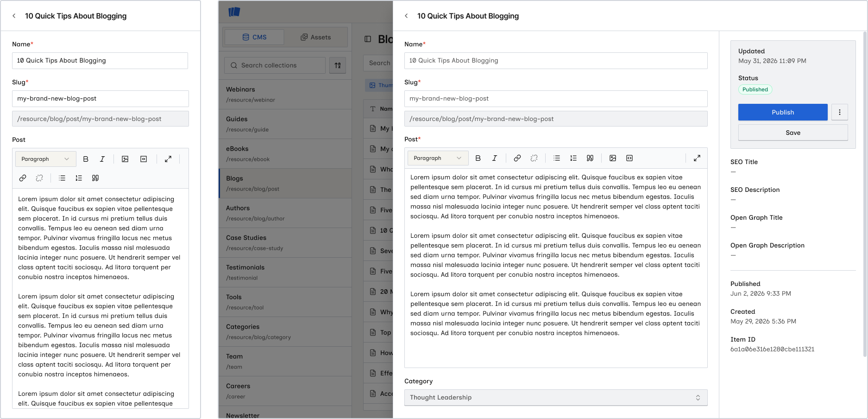Open the Paragraph style dropdown in wide panel
868x419 pixels.
438,158
